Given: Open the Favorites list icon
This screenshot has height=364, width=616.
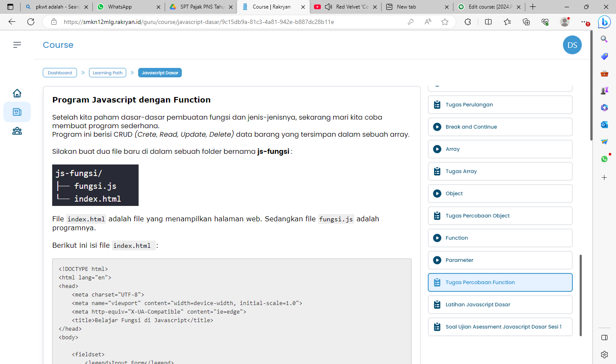Looking at the screenshot, I should (507, 22).
